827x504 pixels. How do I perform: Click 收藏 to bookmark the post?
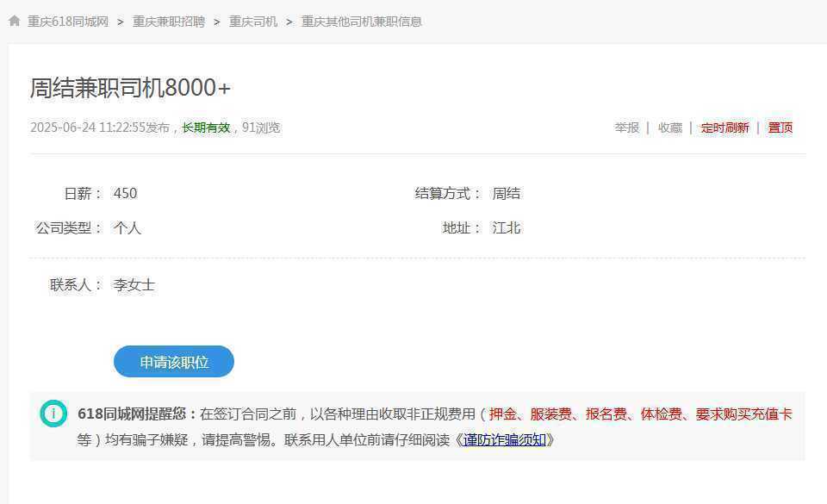(x=670, y=128)
